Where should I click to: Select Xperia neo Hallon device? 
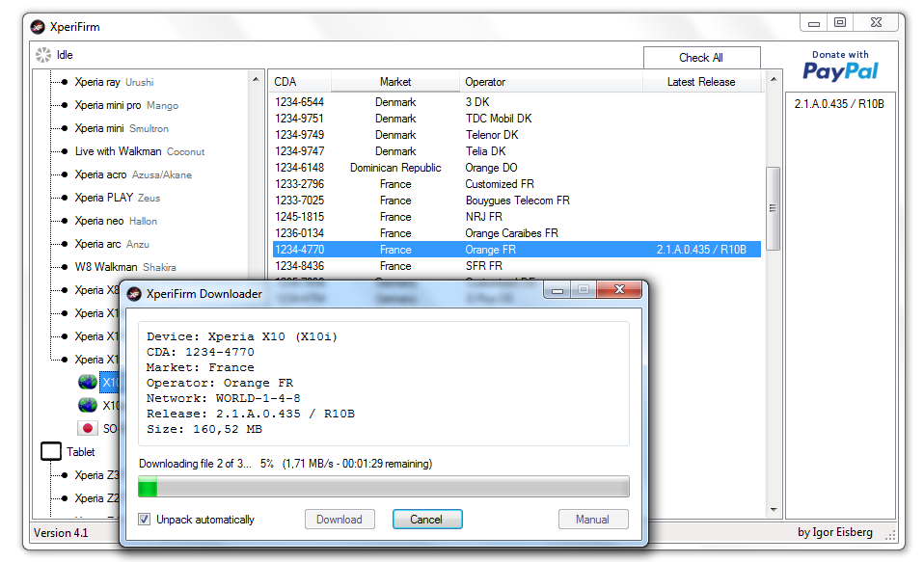(x=116, y=221)
